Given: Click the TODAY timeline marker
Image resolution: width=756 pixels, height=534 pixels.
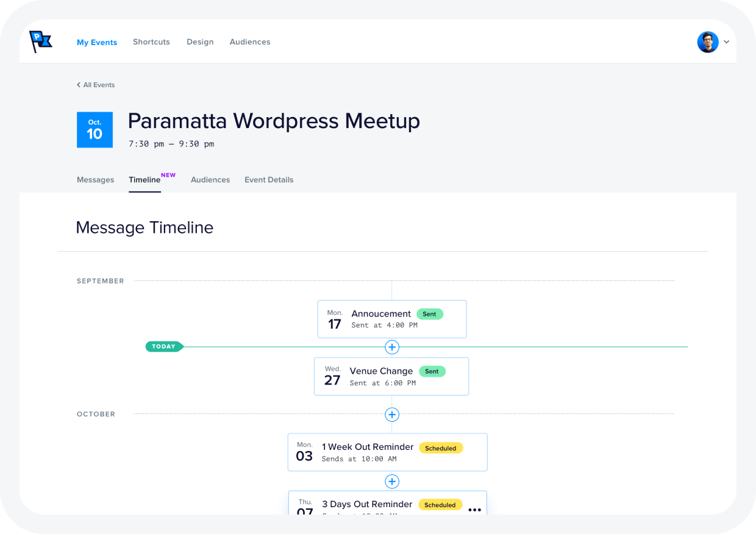Looking at the screenshot, I should tap(164, 346).
